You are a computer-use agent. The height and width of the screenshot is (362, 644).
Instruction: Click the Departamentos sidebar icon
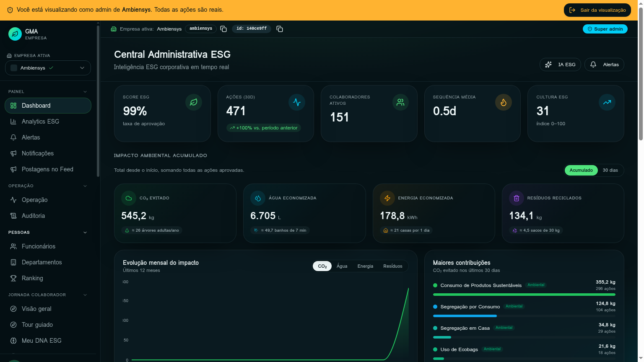[13, 262]
